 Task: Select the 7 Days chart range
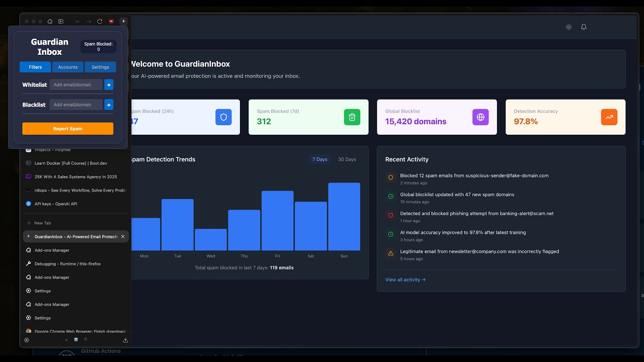click(x=320, y=159)
